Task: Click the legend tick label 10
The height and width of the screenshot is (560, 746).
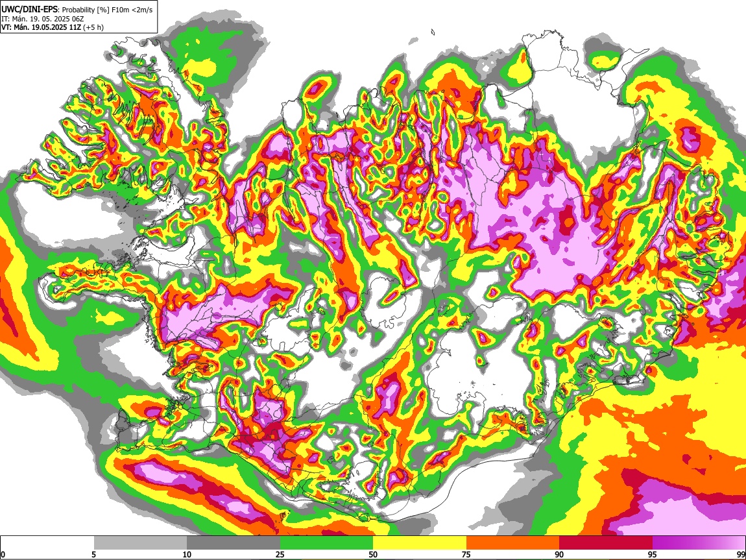Action: (x=187, y=554)
